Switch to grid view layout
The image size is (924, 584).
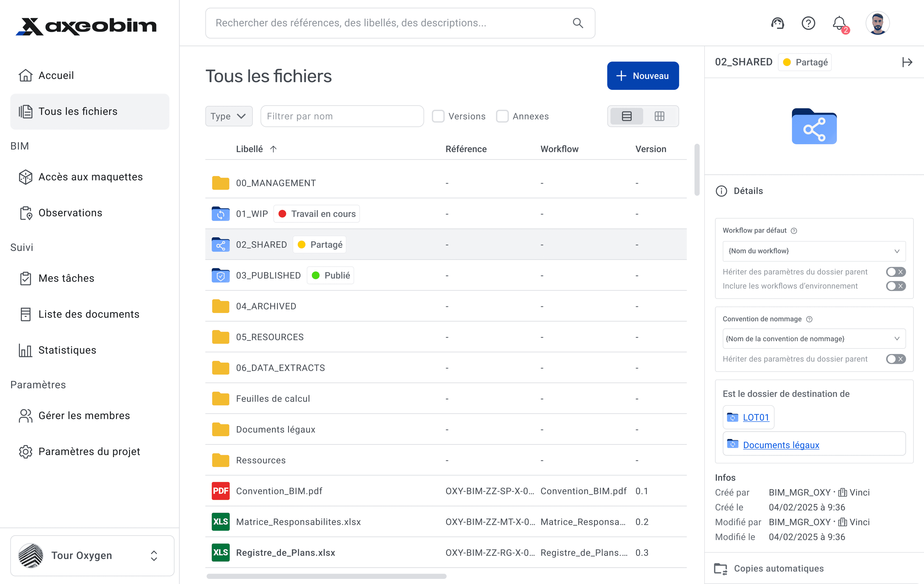click(659, 116)
